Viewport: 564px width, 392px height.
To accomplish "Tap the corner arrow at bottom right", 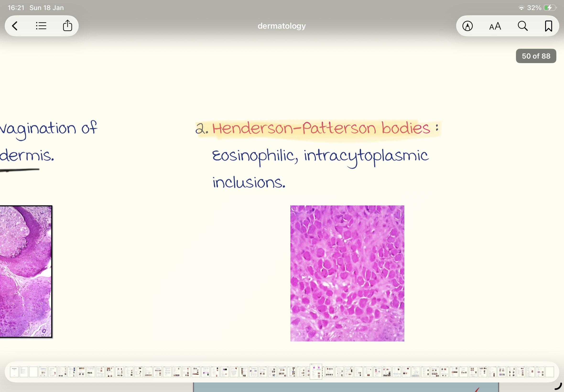I will tap(558, 386).
